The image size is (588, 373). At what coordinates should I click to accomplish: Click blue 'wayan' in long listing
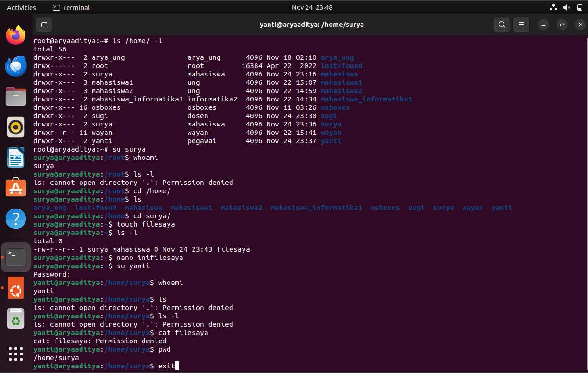[331, 133]
